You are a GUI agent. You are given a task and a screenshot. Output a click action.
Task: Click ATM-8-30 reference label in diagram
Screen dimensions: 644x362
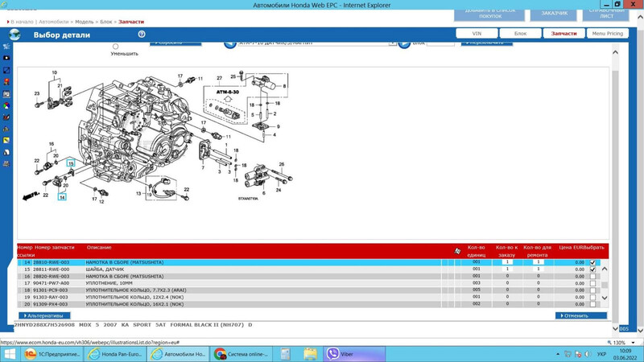[x=228, y=92]
